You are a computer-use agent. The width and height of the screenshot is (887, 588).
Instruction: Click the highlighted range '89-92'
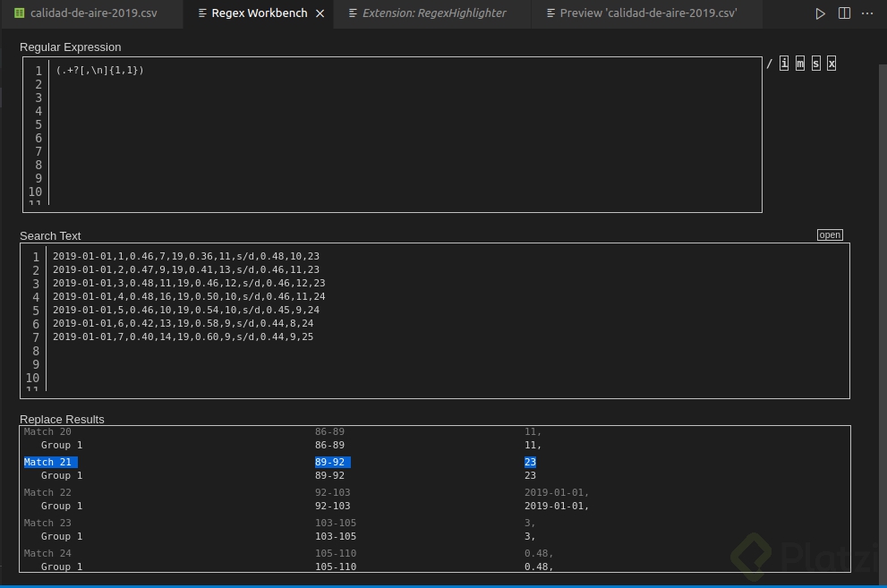coord(332,462)
